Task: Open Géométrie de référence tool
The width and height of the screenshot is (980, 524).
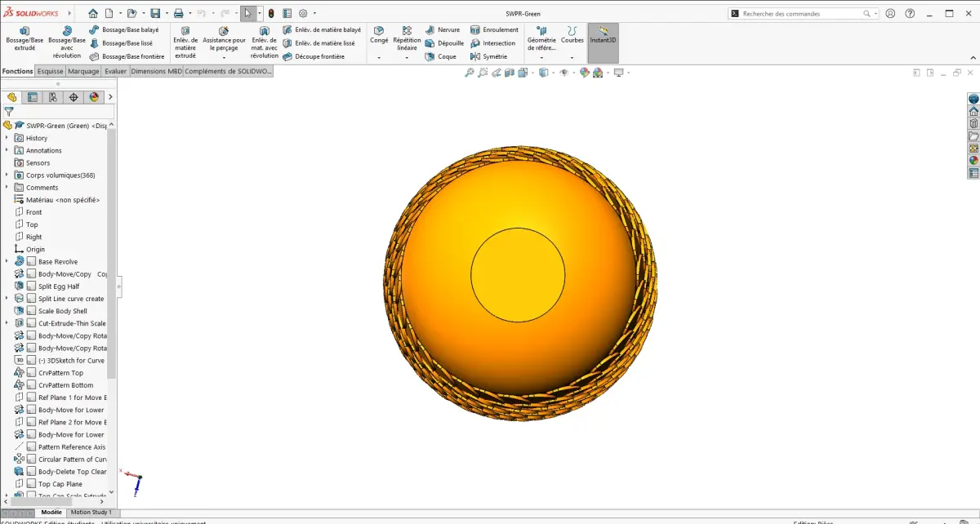Action: pyautogui.click(x=541, y=38)
